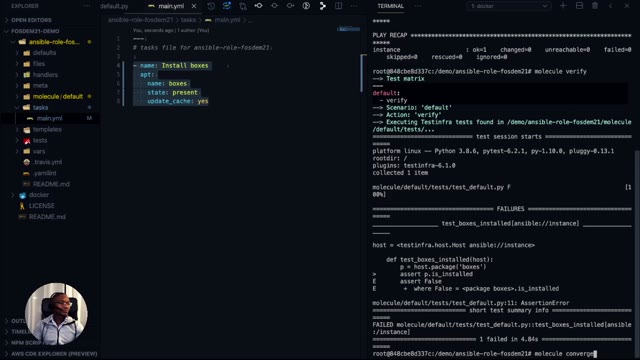Expand the OPEN EDITORS section

click(x=31, y=20)
